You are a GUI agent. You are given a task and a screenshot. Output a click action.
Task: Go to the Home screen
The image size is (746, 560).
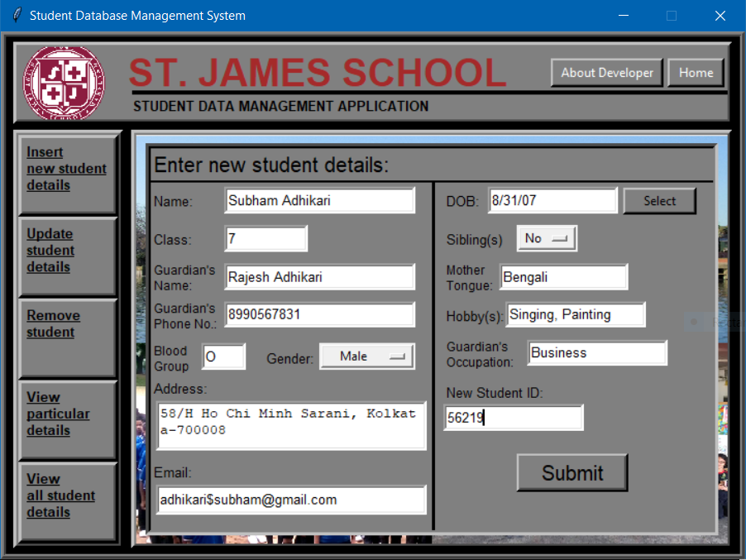click(696, 72)
